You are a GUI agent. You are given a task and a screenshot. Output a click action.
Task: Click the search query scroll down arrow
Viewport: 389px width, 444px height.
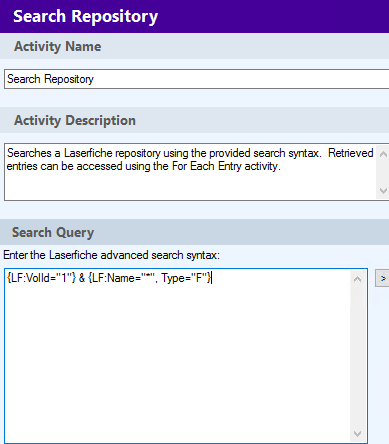[x=357, y=434]
